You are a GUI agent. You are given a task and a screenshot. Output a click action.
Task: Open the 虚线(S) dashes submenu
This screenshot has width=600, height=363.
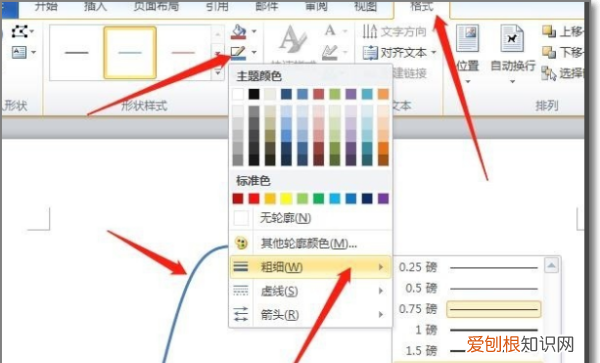click(311, 291)
